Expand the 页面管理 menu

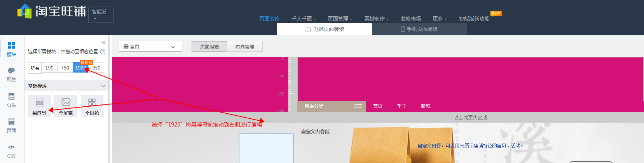click(340, 19)
